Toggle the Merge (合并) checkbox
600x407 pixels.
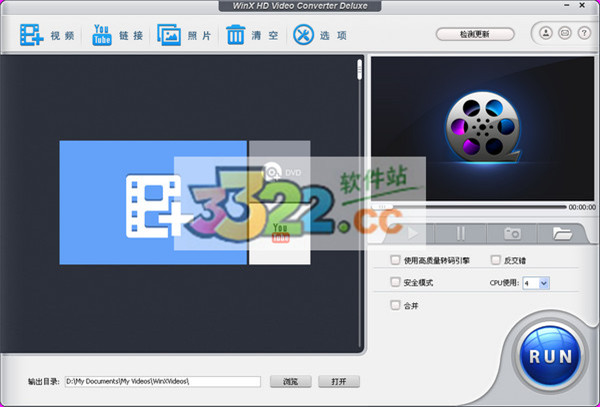pyautogui.click(x=395, y=305)
